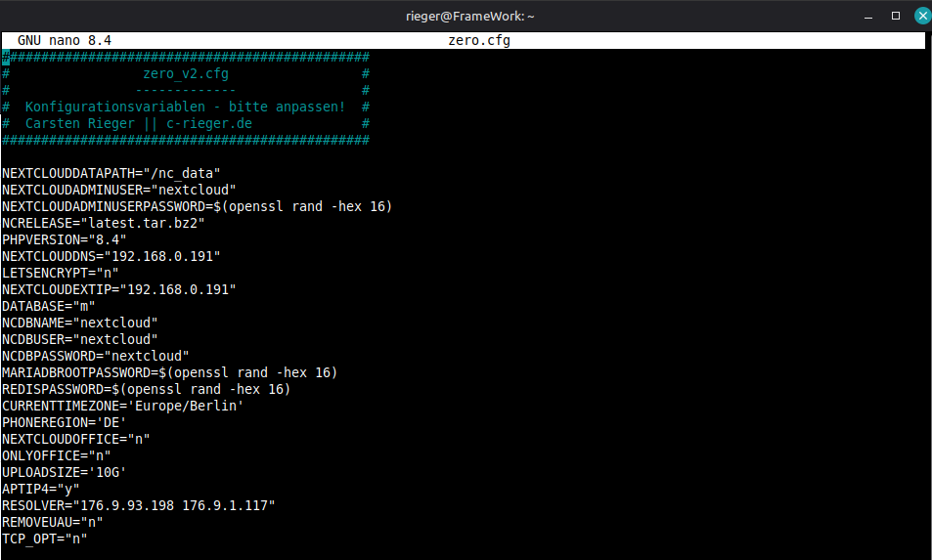Click the rieger@FrameWork window title
The height and width of the screenshot is (560, 932).
coord(466,16)
